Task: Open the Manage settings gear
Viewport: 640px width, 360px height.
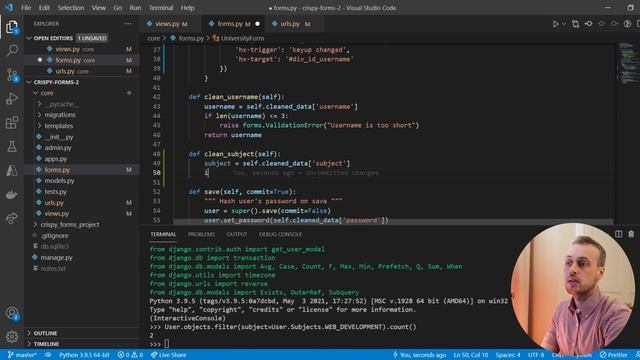Action: (12, 337)
